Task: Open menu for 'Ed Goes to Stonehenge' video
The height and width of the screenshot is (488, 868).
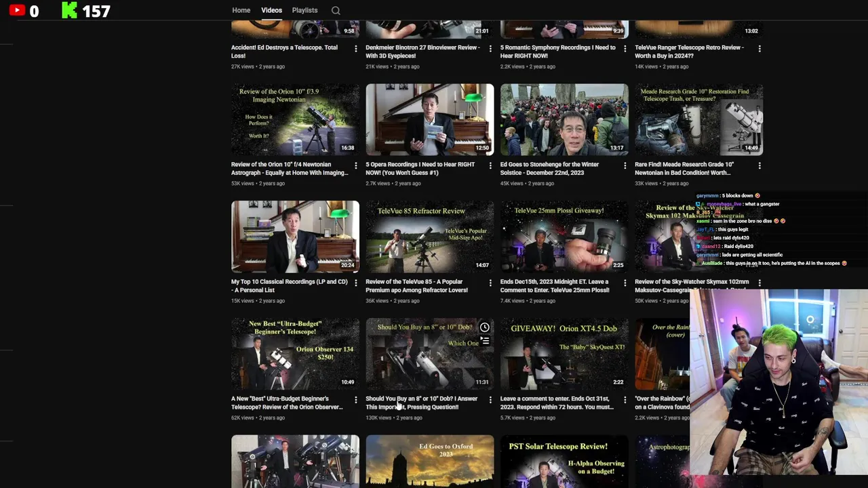Action: [x=625, y=165]
